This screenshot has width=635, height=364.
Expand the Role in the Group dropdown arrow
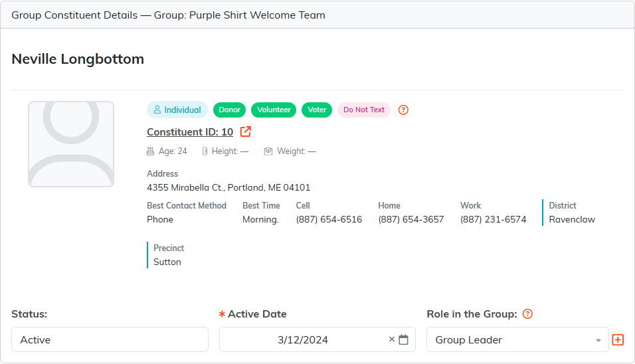[x=598, y=340]
